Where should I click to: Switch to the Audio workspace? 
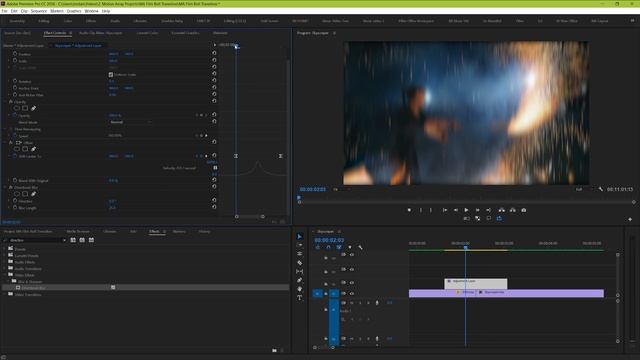[115, 21]
